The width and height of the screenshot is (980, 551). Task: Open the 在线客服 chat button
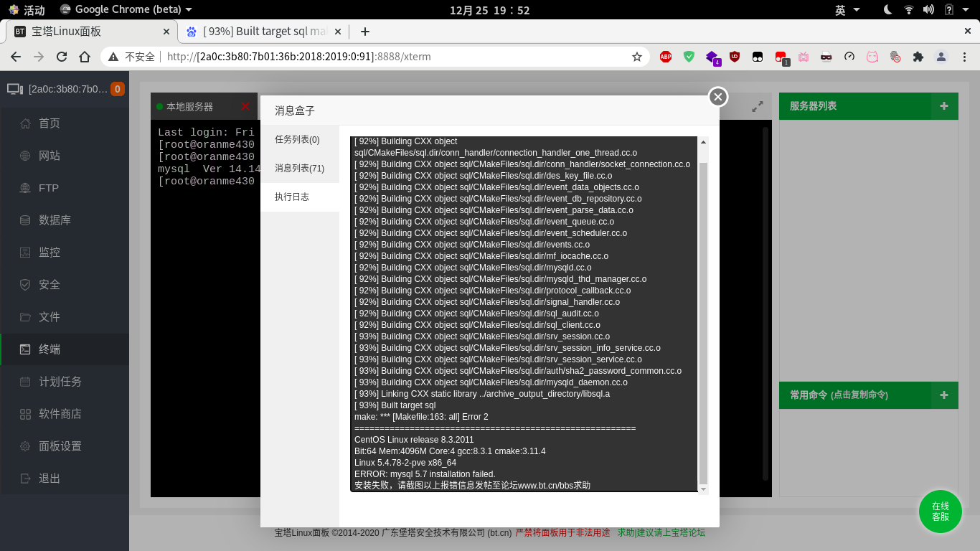point(941,512)
